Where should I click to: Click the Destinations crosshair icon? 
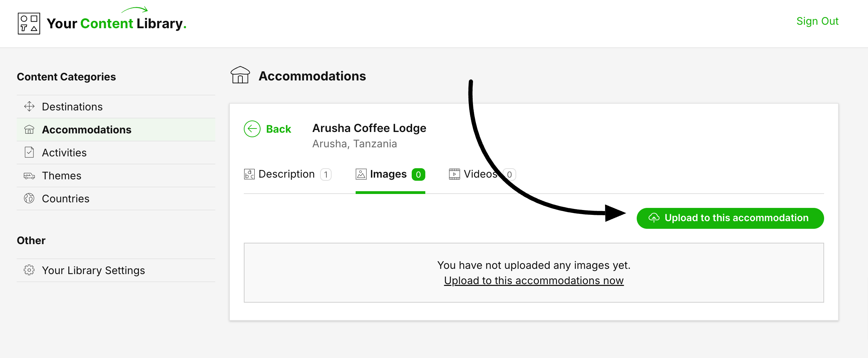29,106
